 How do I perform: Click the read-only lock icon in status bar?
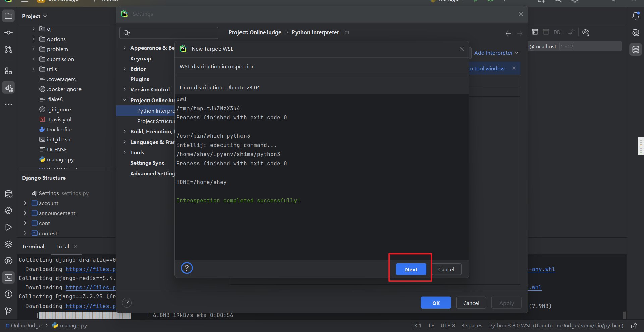click(x=634, y=326)
